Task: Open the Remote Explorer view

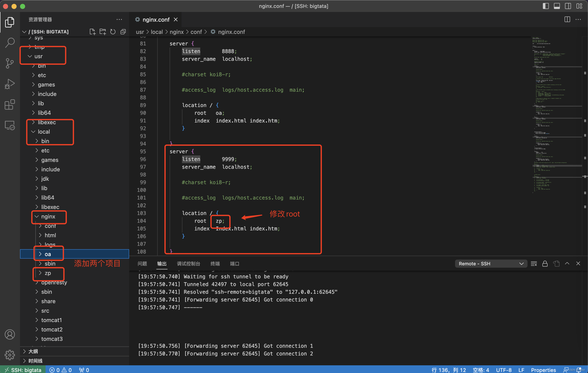Action: pos(10,126)
